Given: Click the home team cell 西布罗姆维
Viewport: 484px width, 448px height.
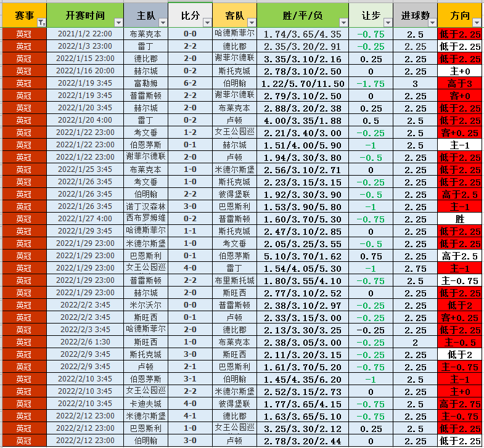Looking at the screenshot, I should (x=146, y=219).
